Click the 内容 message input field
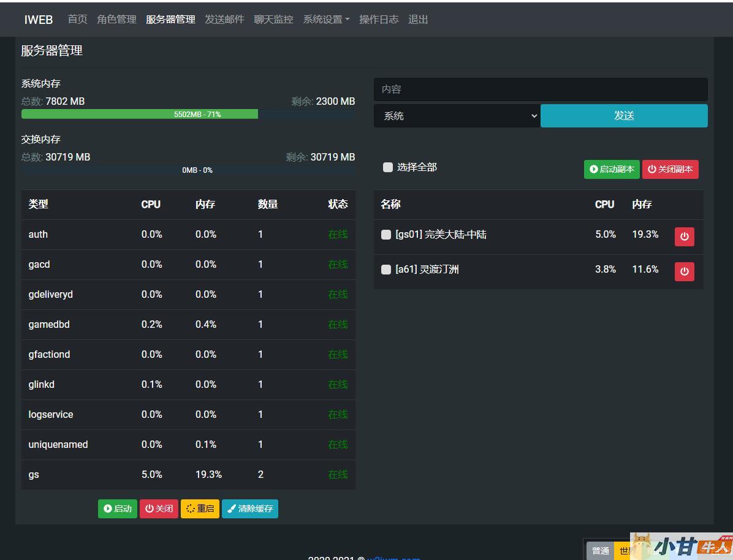 541,89
